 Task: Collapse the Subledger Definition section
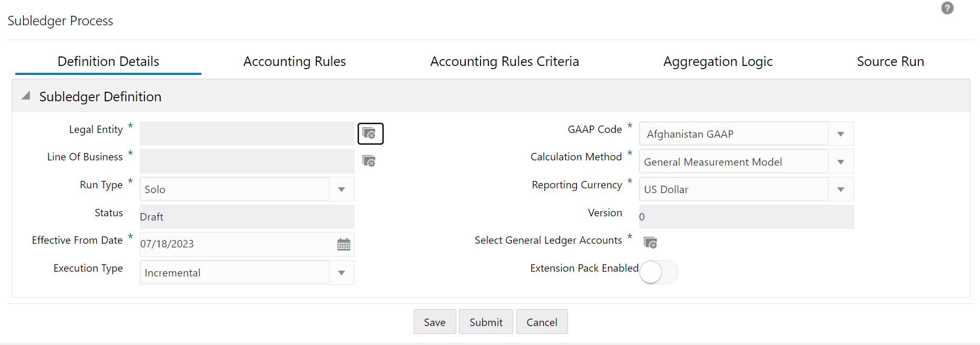click(25, 96)
